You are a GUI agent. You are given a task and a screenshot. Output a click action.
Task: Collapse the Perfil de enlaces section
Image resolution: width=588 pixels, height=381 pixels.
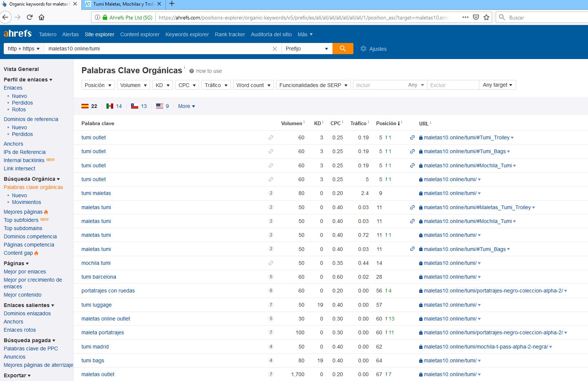point(28,80)
